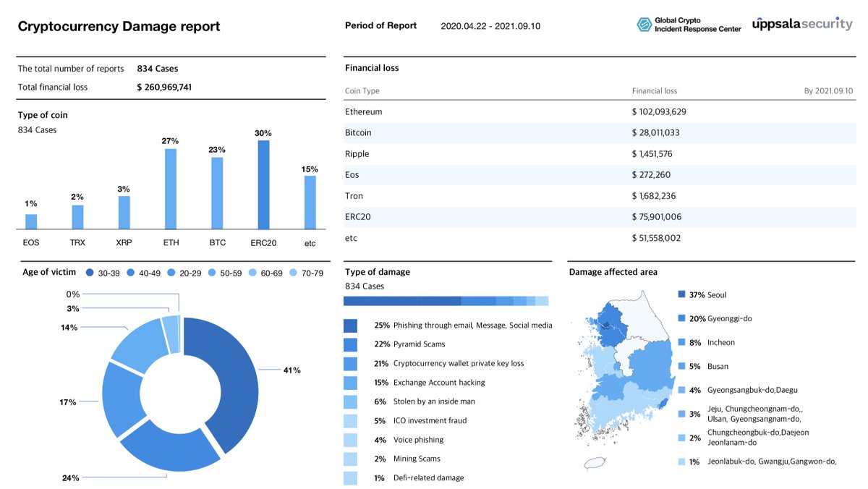This screenshot has width=868, height=489.
Task: Click the Period of Report label
Action: point(381,25)
